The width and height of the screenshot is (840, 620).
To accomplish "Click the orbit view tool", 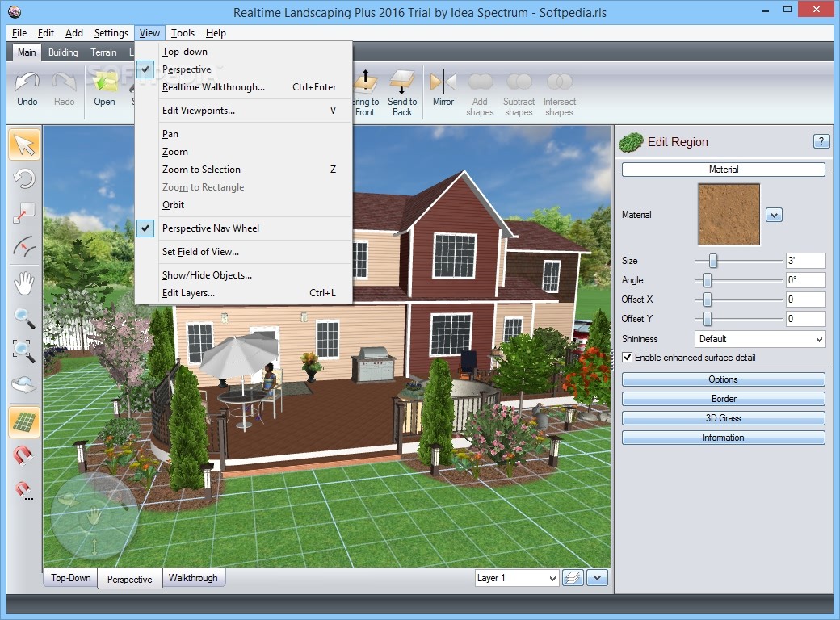I will 24,385.
